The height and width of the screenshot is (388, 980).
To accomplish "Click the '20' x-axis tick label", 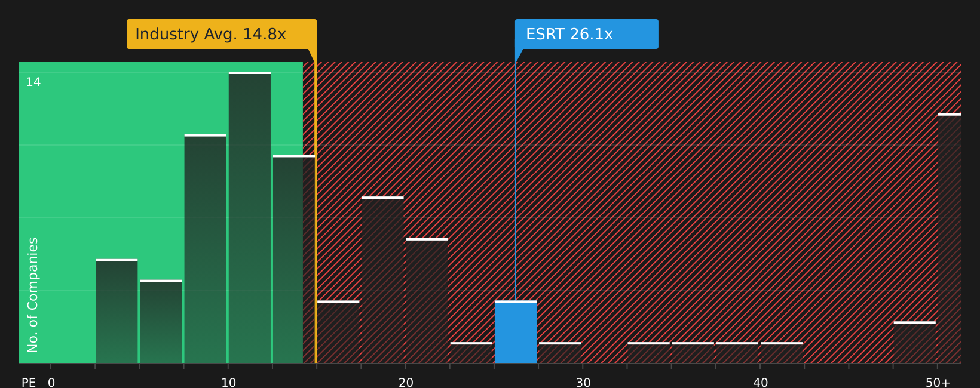I will pyautogui.click(x=406, y=383).
